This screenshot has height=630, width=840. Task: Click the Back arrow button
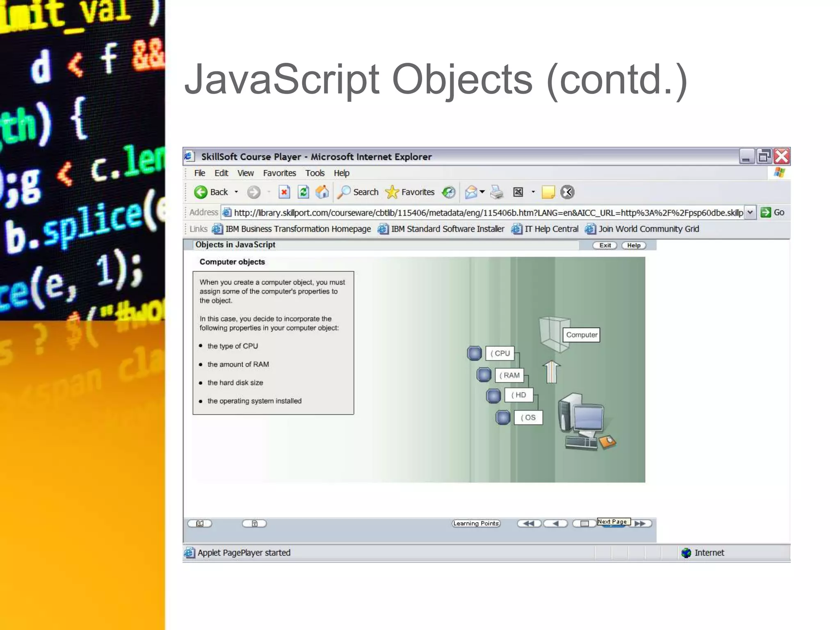[x=211, y=192]
